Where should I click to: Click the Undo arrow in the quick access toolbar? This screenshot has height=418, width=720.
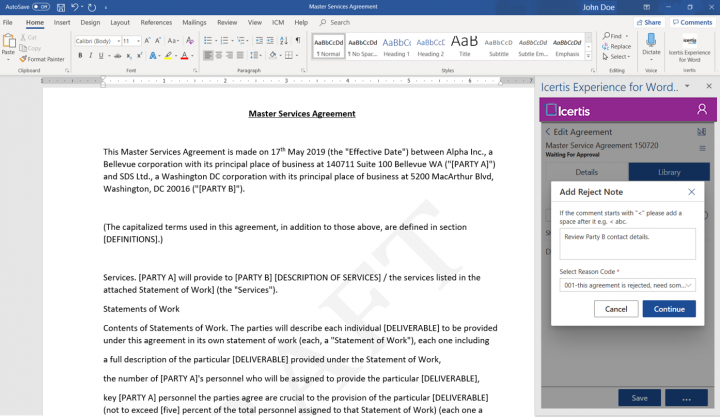pyautogui.click(x=75, y=6)
